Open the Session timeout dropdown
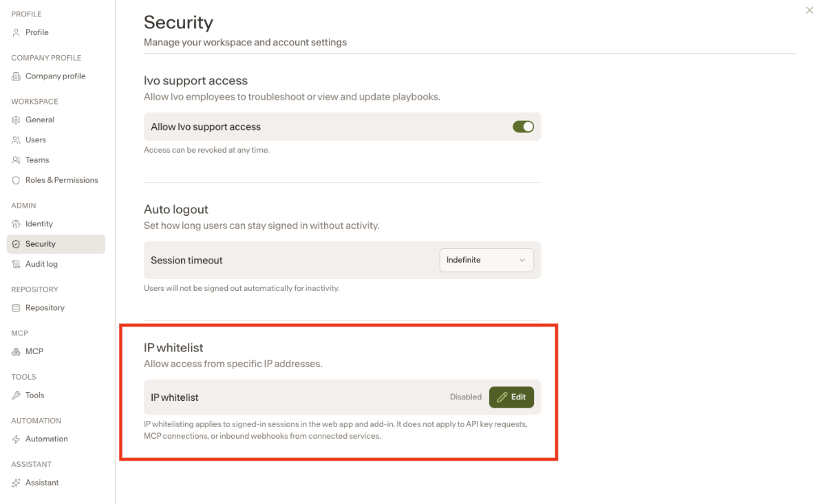Screen dimensions: 823x504 tap(486, 260)
